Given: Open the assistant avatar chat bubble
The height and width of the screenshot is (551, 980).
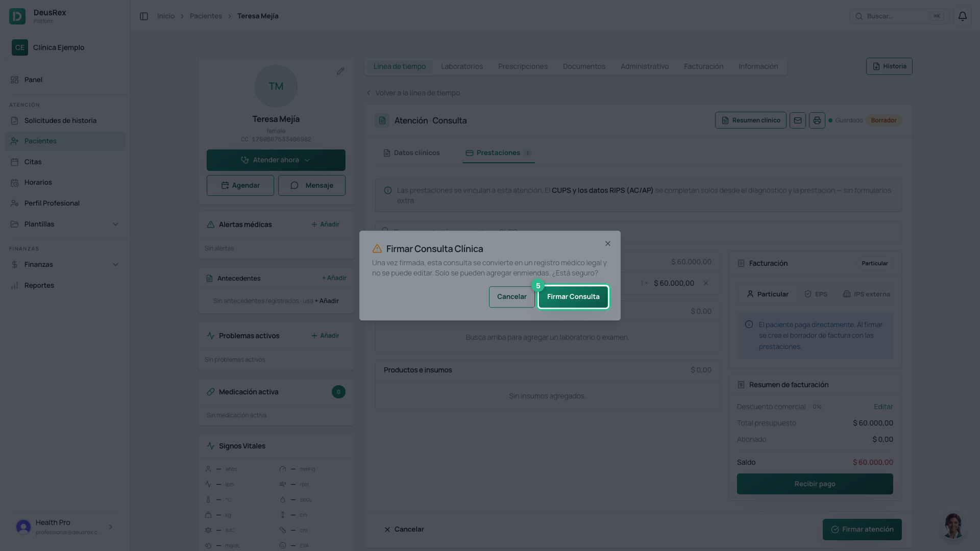Looking at the screenshot, I should pyautogui.click(x=952, y=525).
